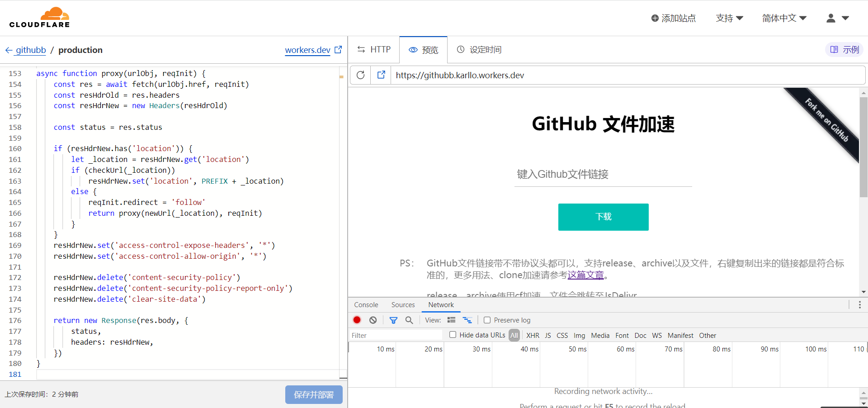Open the 简体中文 language dropdown
The width and height of the screenshot is (868, 408).
pyautogui.click(x=784, y=18)
